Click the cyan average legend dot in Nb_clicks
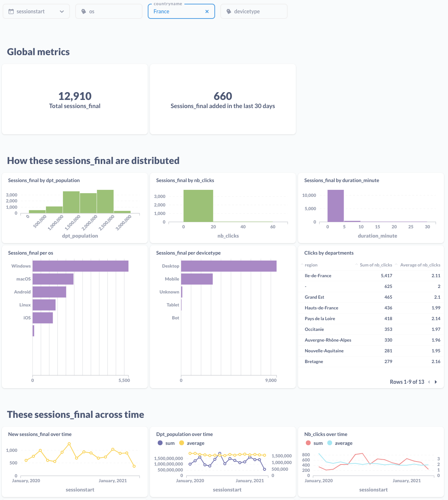This screenshot has width=448, height=500. (x=330, y=443)
